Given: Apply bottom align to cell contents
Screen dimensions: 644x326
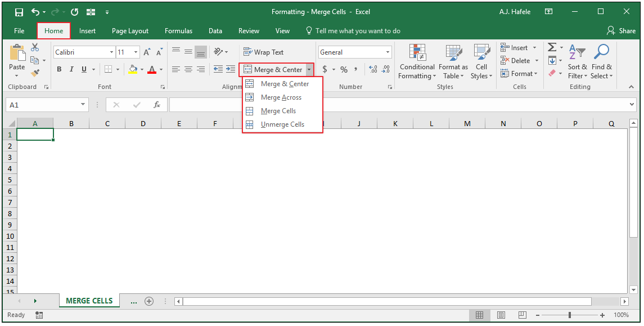Looking at the screenshot, I should click(200, 52).
